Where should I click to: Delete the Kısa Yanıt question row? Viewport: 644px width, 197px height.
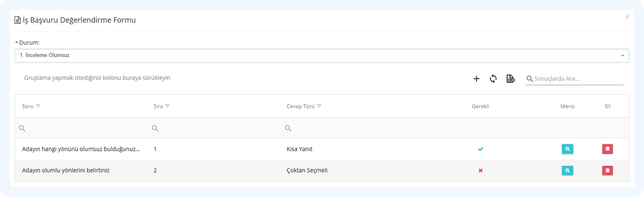click(607, 149)
